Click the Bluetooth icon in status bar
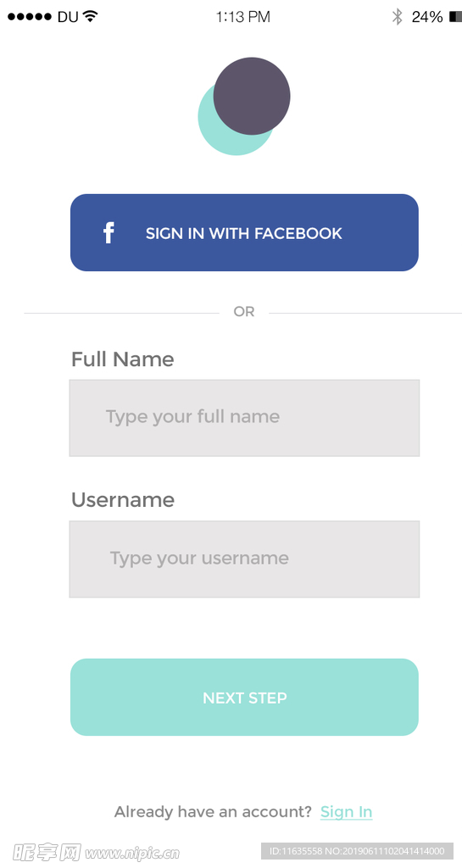 coord(397,17)
